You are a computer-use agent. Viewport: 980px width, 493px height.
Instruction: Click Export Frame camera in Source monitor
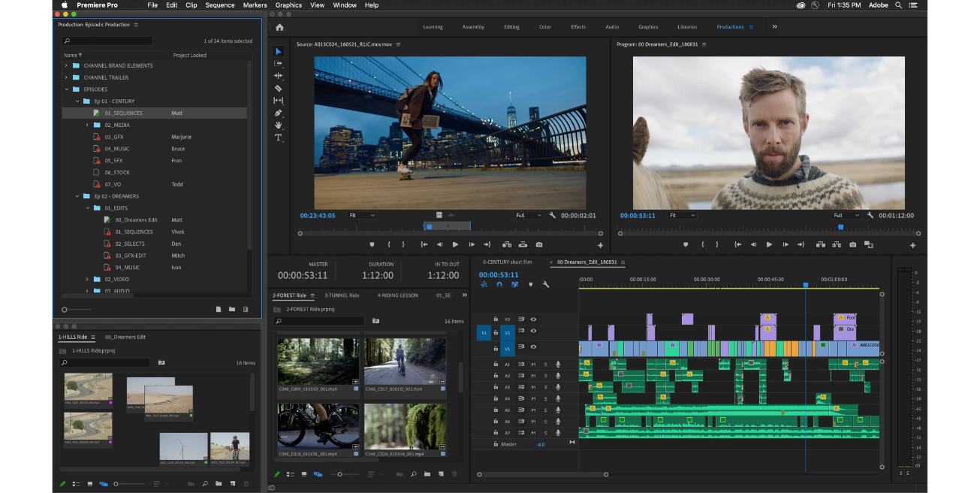pos(538,244)
